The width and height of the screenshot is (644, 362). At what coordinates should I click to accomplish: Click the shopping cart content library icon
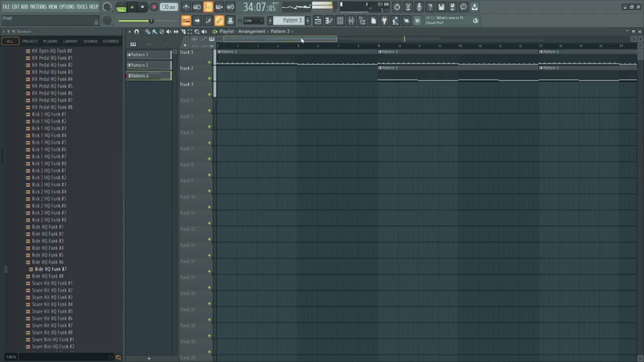click(417, 21)
